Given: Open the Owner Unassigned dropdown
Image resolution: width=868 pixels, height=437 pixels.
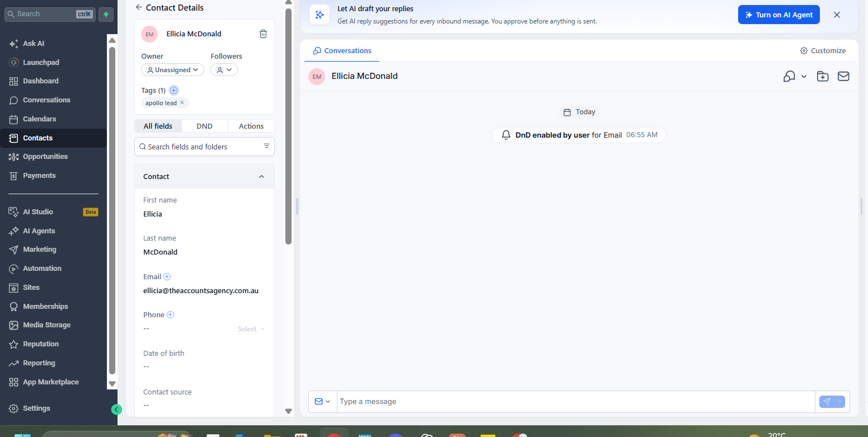Looking at the screenshot, I should tap(172, 70).
